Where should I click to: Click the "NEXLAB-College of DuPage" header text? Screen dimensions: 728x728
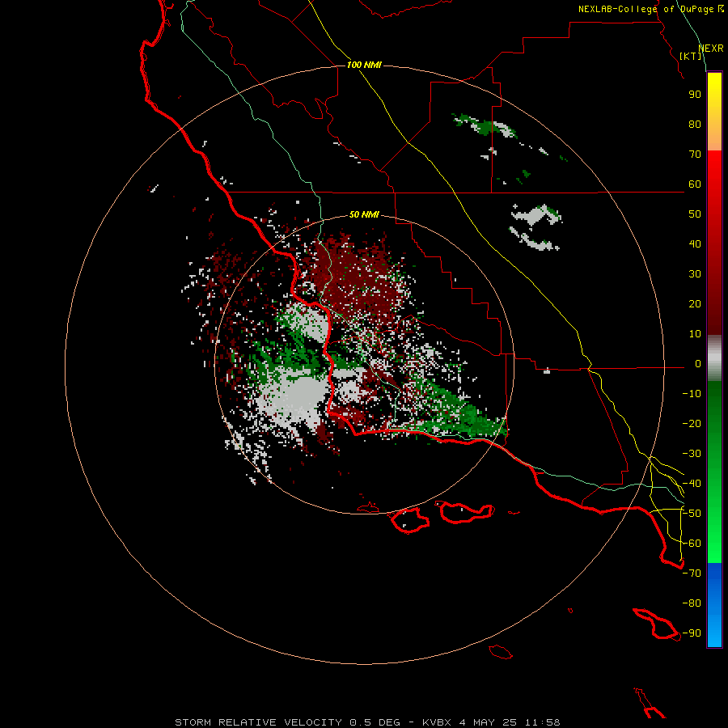pyautogui.click(x=645, y=9)
